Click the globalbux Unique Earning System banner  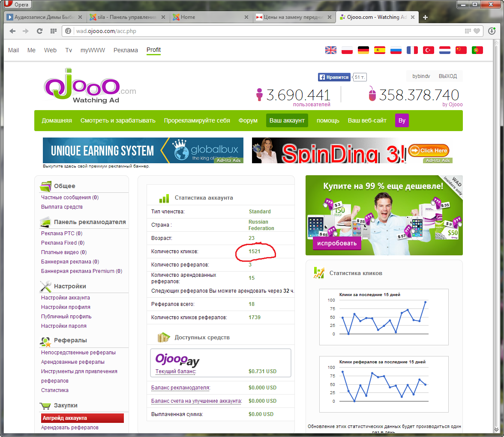click(143, 150)
